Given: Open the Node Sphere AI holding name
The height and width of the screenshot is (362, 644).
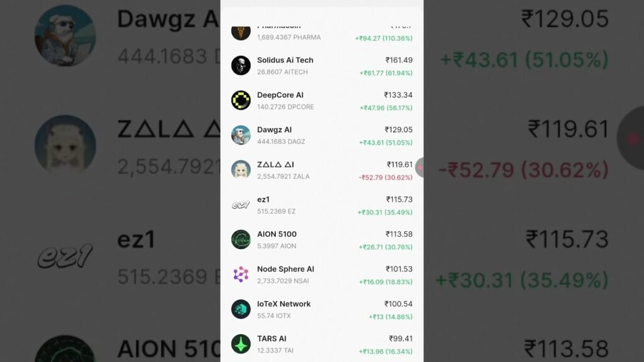Looking at the screenshot, I should click(286, 269).
